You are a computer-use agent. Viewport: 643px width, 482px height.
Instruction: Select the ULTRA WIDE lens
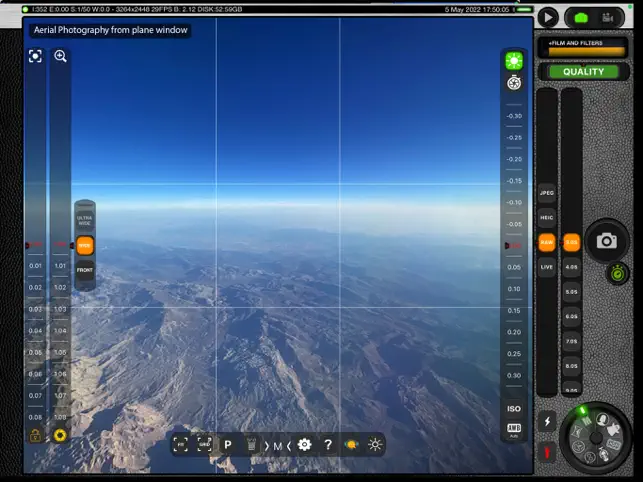point(85,218)
